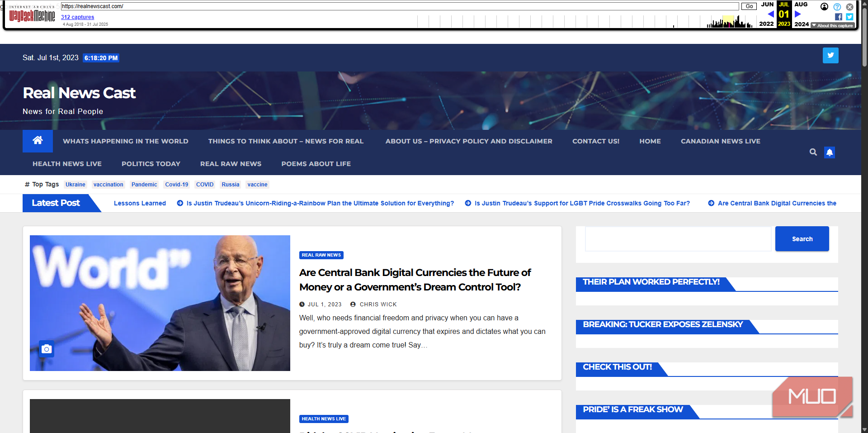This screenshot has width=868, height=433.
Task: Open Whats Happening in the World menu
Action: [126, 141]
